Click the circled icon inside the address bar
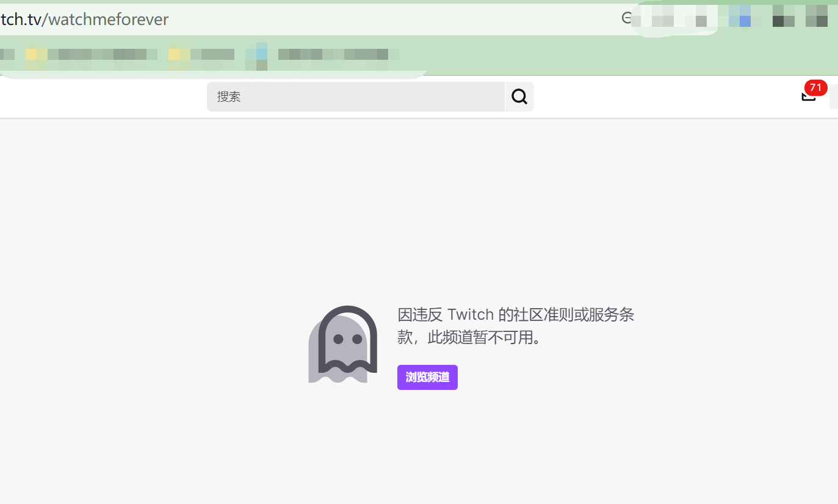This screenshot has width=838, height=504. [625, 18]
